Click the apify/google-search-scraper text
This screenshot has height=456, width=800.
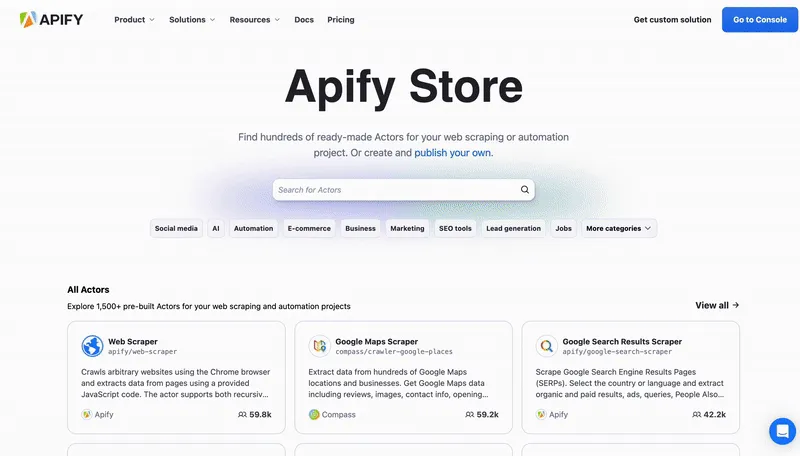[x=617, y=351]
